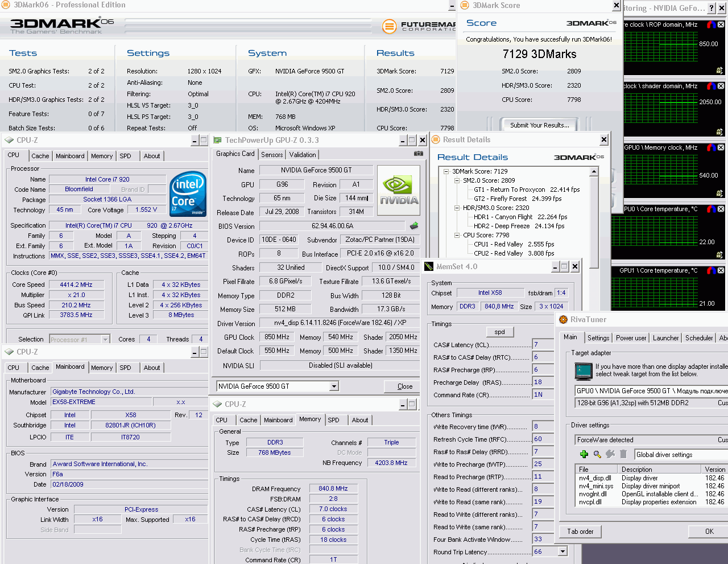Open CPU-Z Processor #1 selection dropdown
This screenshot has width=728, height=564.
(x=105, y=339)
